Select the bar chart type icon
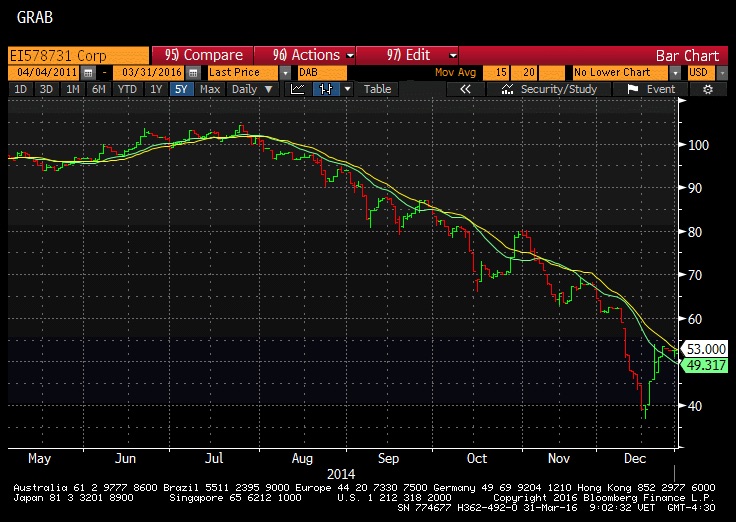Image resolution: width=736 pixels, height=522 pixels. pyautogui.click(x=324, y=89)
